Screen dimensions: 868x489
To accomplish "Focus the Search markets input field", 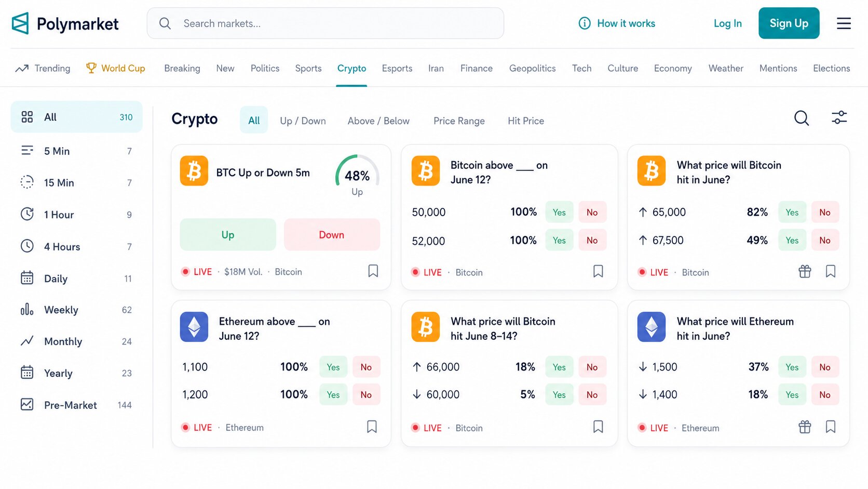I will pos(325,23).
